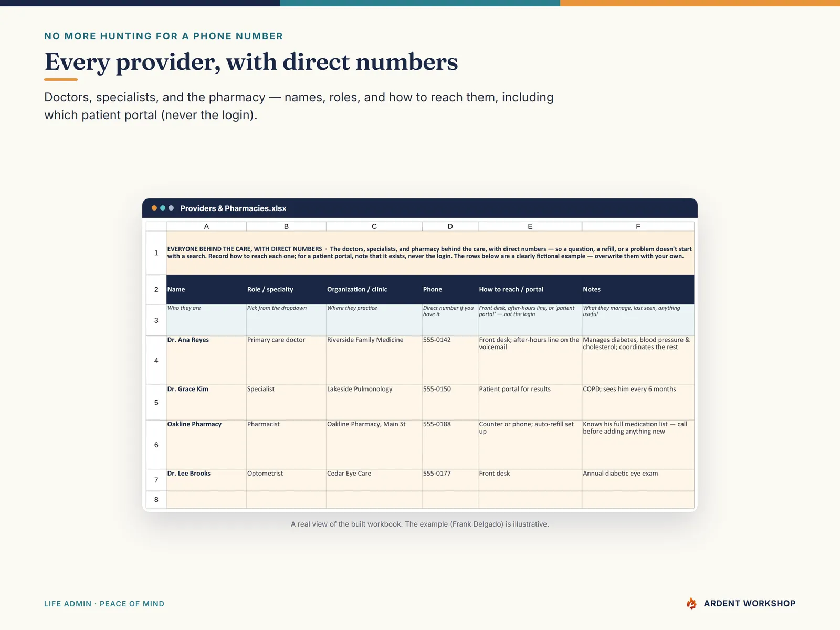Select the 'Manages diabetes, blood pressure' notes cell
This screenshot has height=630, width=840.
[638, 361]
